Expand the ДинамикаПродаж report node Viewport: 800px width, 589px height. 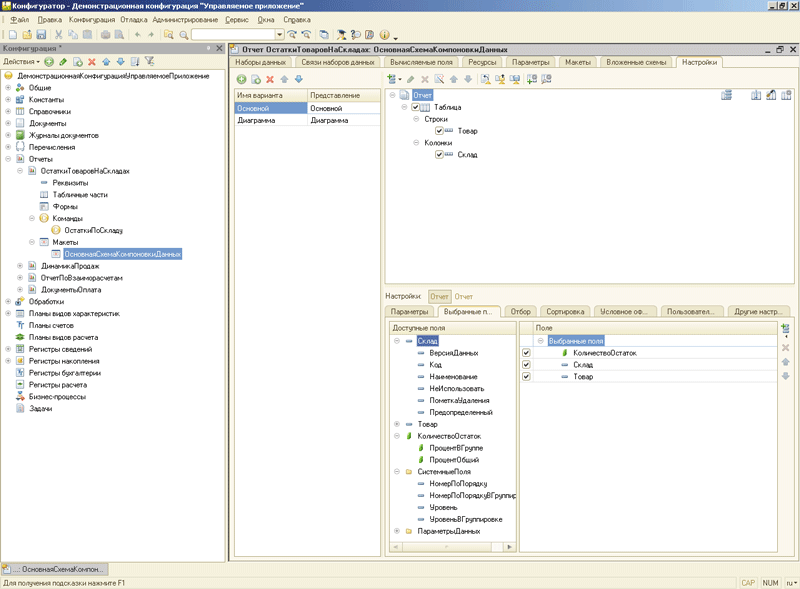(x=20, y=266)
